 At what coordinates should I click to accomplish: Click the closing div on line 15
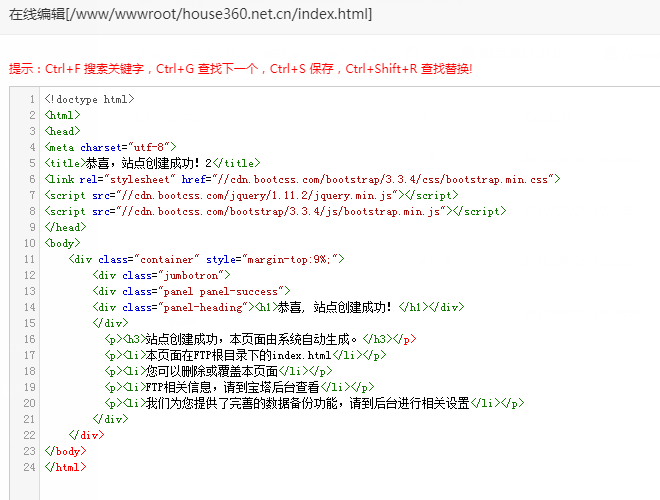pos(110,323)
